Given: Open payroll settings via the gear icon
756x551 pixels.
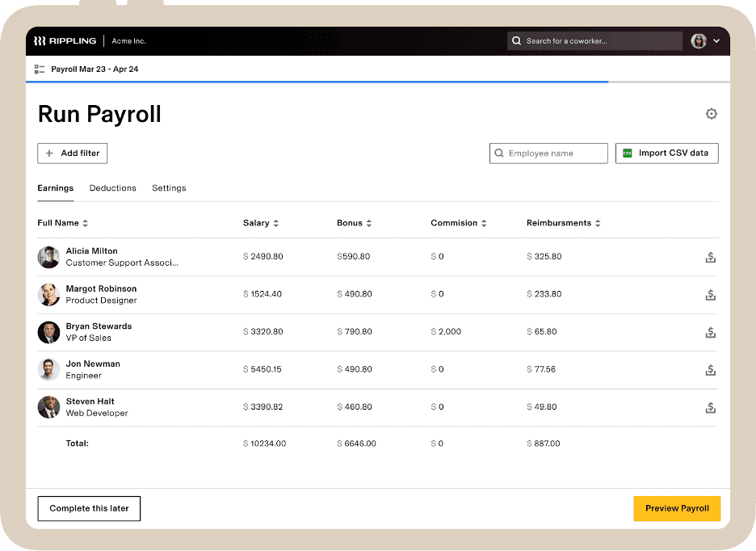Looking at the screenshot, I should [712, 114].
